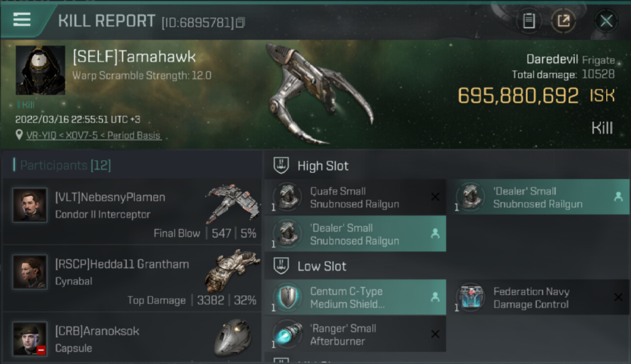Open the hamburger menu in the header
This screenshot has height=364, width=631.
[x=22, y=20]
